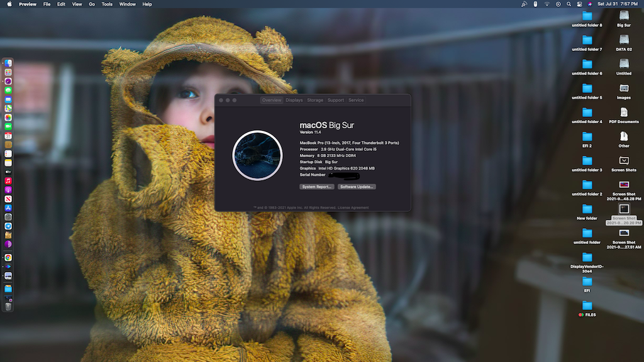Open Telegram from the Dock
Screen dimensions: 644x362
8,226
